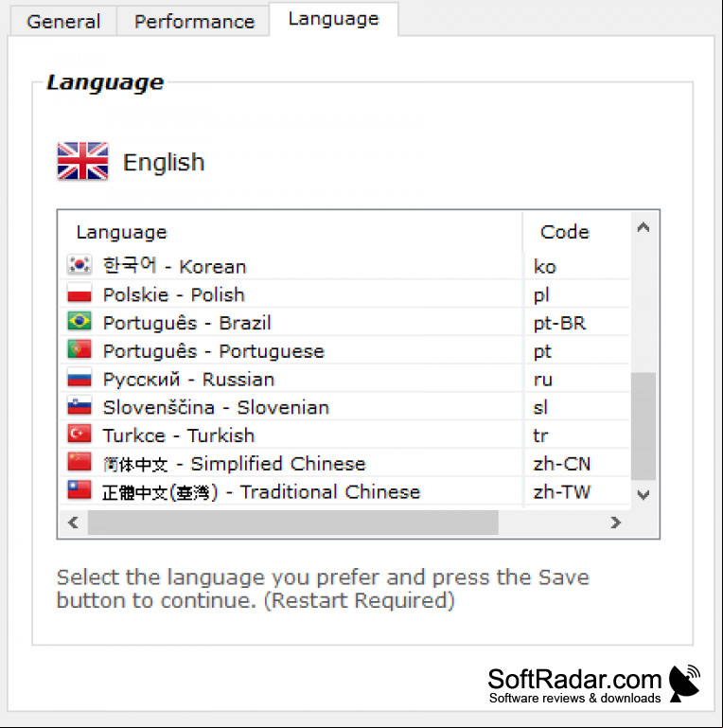The width and height of the screenshot is (723, 728).
Task: Switch to the General tab
Action: 63,22
